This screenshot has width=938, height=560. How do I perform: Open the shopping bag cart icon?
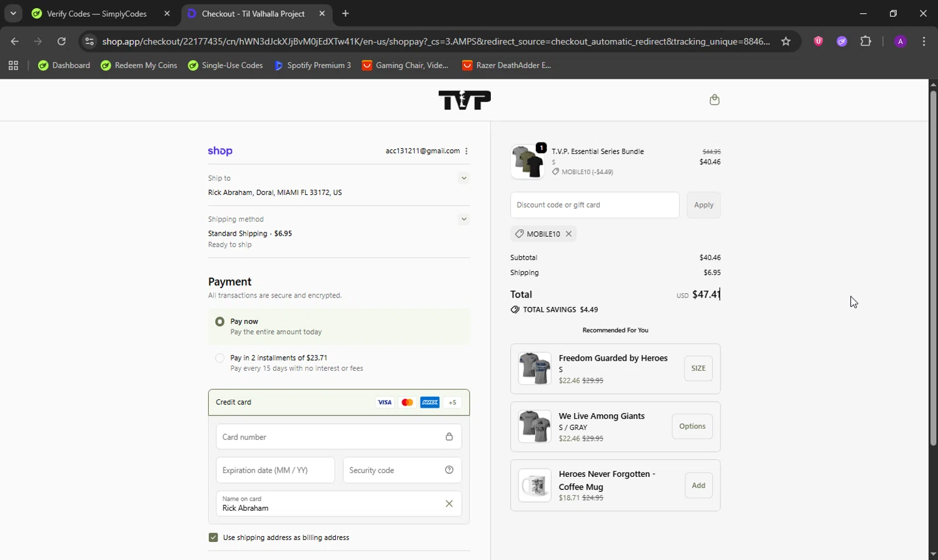(714, 100)
